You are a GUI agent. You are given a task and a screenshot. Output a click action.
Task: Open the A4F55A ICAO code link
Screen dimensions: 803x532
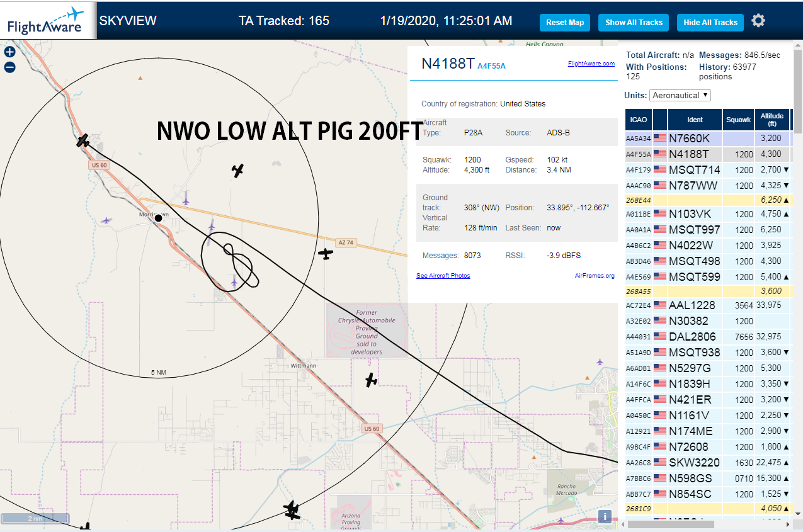pyautogui.click(x=491, y=65)
